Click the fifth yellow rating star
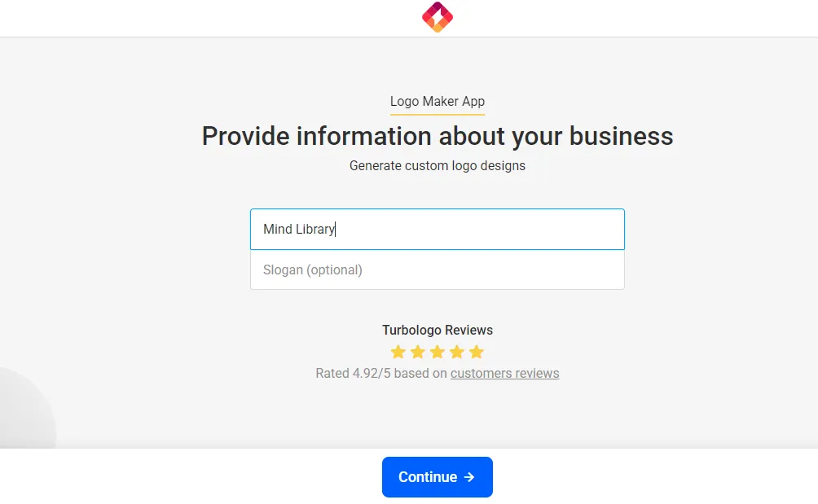The image size is (818, 504). tap(477, 353)
